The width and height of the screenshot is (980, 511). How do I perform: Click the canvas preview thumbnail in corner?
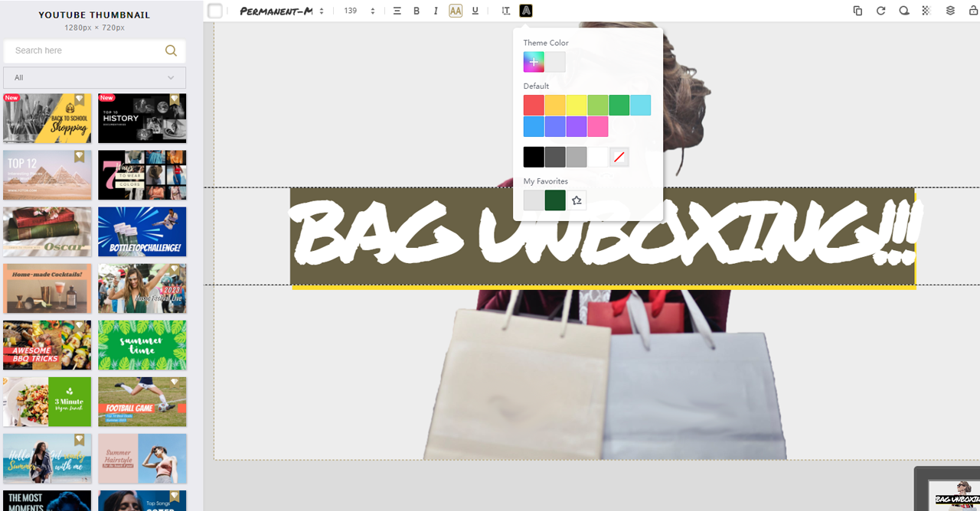pyautogui.click(x=954, y=495)
